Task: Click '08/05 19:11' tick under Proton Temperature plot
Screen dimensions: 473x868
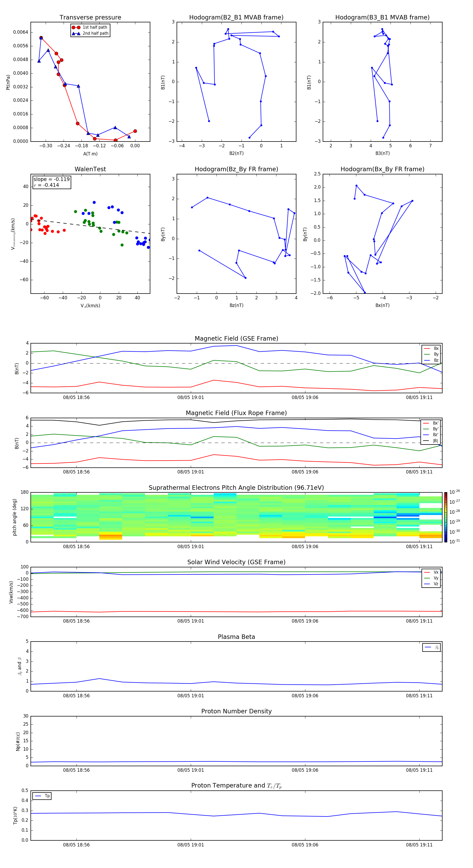Action: click(419, 845)
